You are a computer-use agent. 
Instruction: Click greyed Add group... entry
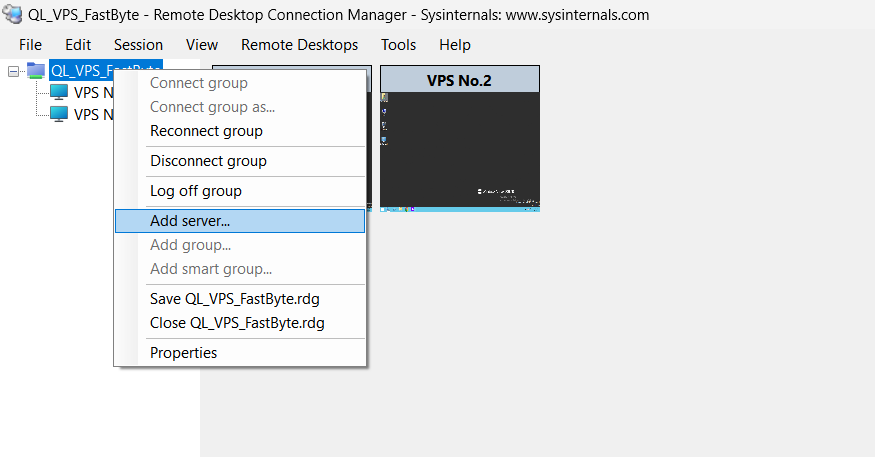pyautogui.click(x=240, y=245)
